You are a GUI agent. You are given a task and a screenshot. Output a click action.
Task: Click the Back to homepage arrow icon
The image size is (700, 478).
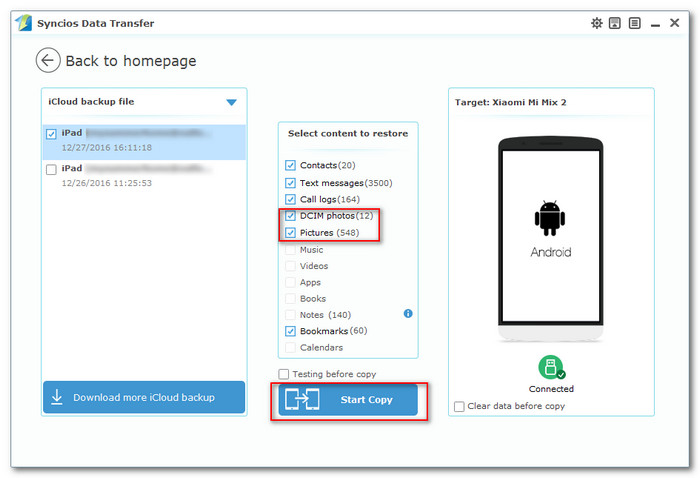pyautogui.click(x=48, y=60)
